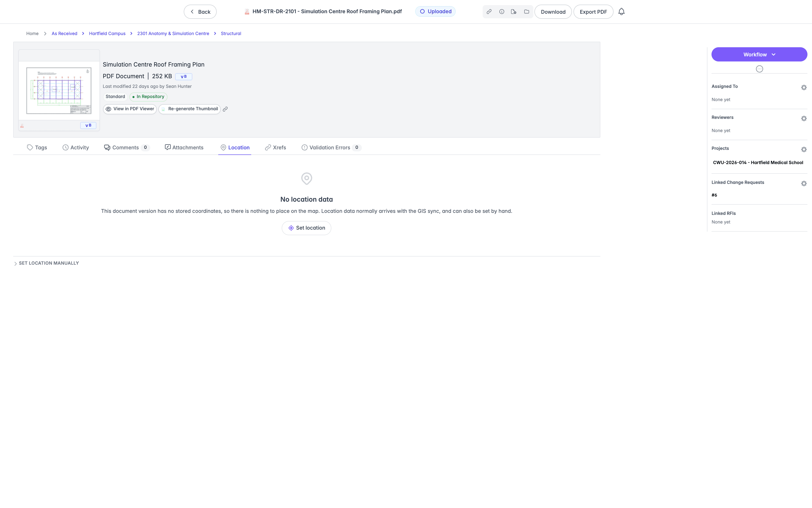Click the ellipsis circle under Workflow
The image size is (812, 508).
click(759, 69)
